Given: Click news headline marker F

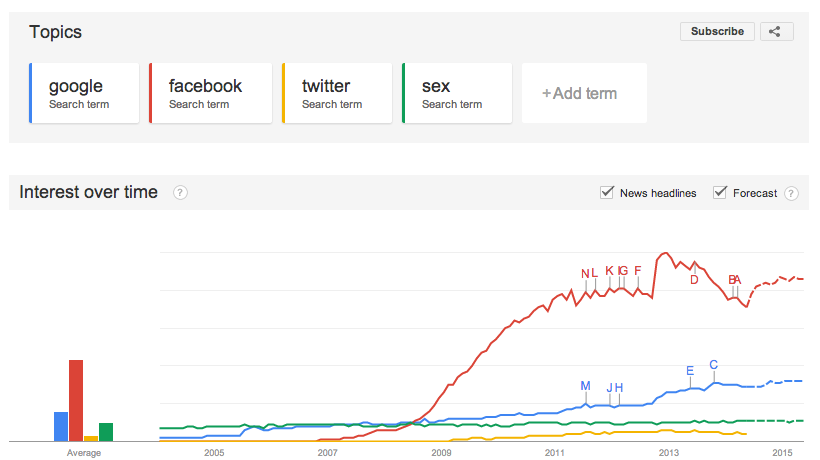Looking at the screenshot, I should pyautogui.click(x=638, y=270).
